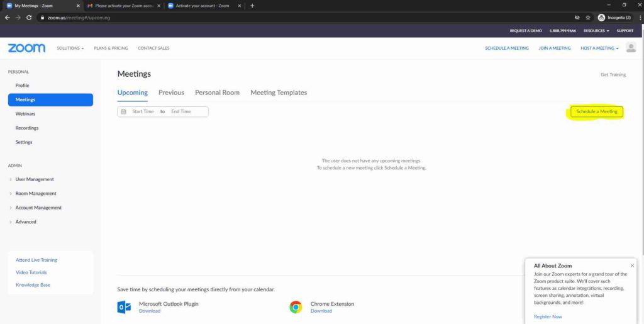
Task: Click the Microsoft Outlook plugin icon
Action: pyautogui.click(x=124, y=307)
